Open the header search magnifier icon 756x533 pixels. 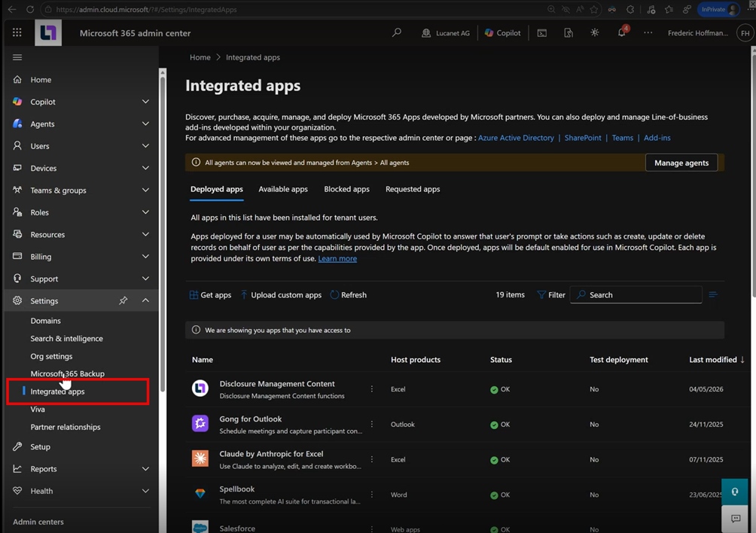(x=396, y=33)
